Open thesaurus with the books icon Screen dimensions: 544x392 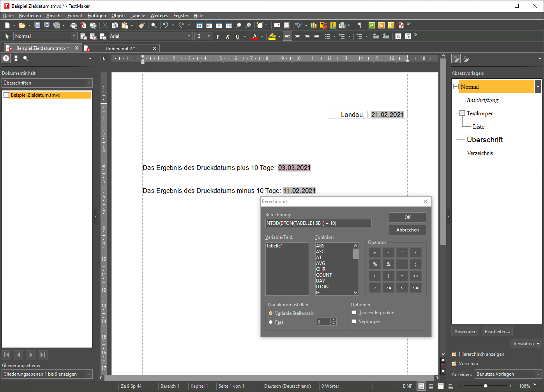[x=314, y=25]
